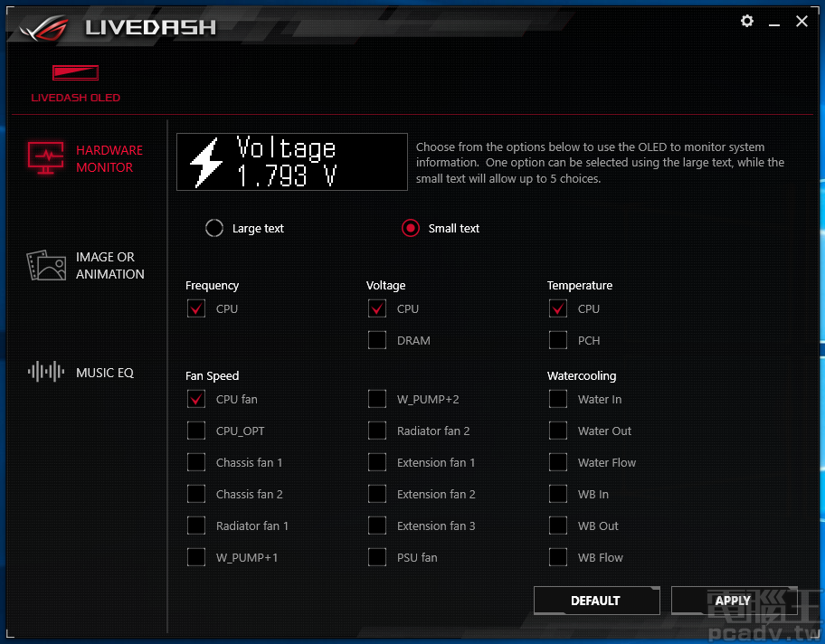Enable the Water Out checkbox

(x=558, y=431)
